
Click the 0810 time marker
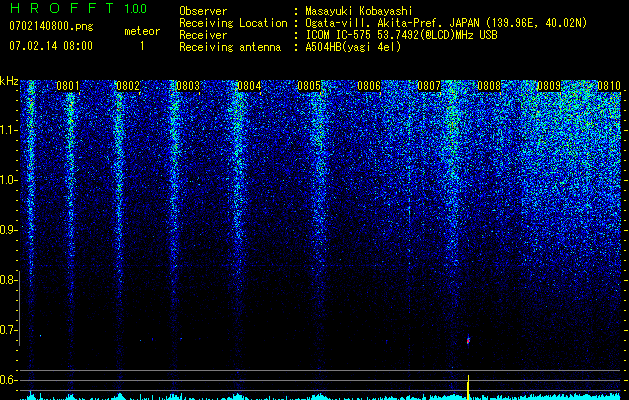tap(609, 86)
